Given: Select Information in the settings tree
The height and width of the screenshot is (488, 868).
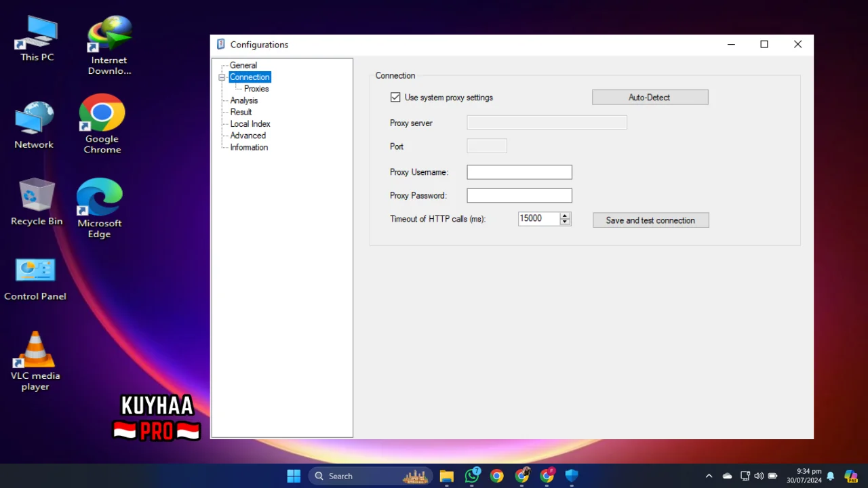Looking at the screenshot, I should point(249,147).
